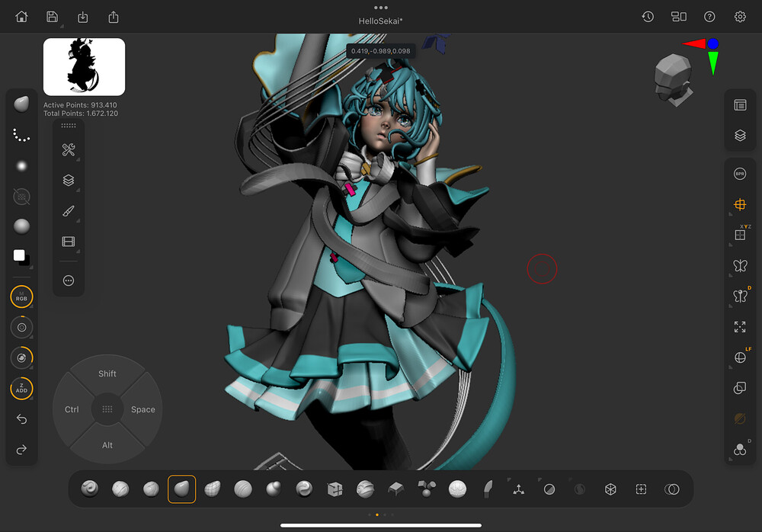Click the overlapping circles icon in bottom bar
The width and height of the screenshot is (762, 532).
671,489
